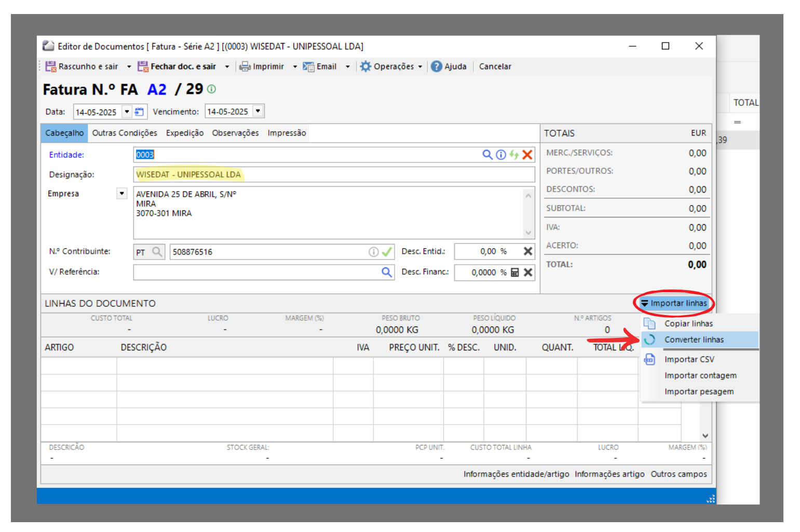Click the Entidade search magnifier icon
Viewport: 800px width, 532px height.
(x=487, y=155)
